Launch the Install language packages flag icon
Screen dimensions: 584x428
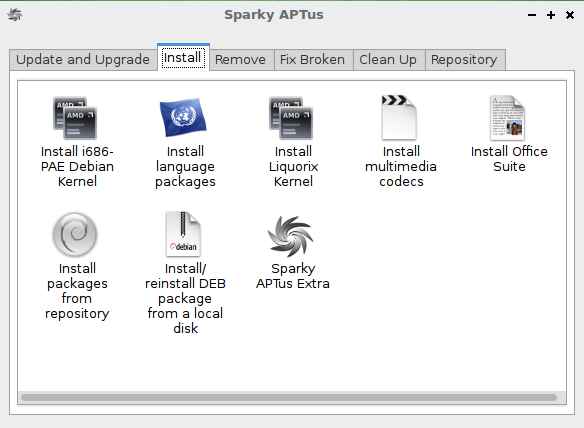click(183, 118)
